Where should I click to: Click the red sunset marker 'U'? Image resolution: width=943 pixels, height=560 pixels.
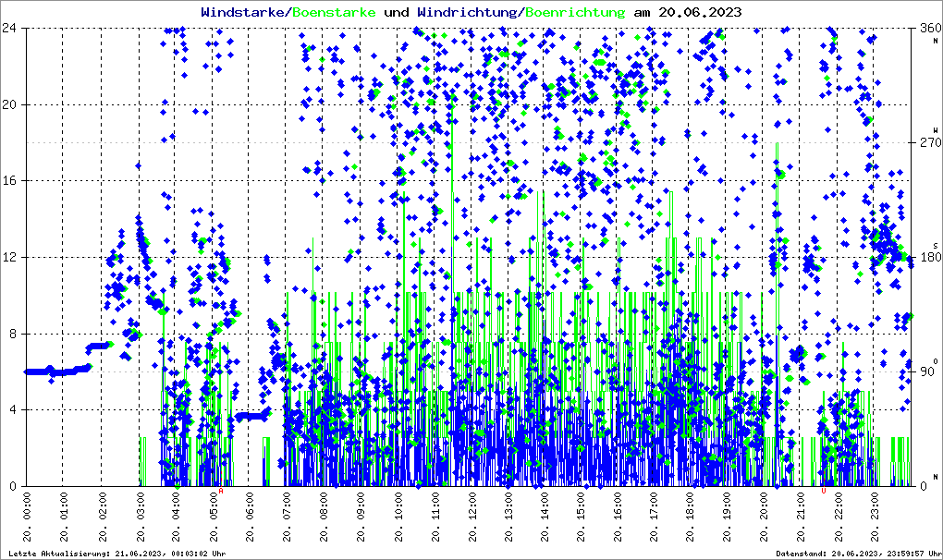pyautogui.click(x=824, y=491)
